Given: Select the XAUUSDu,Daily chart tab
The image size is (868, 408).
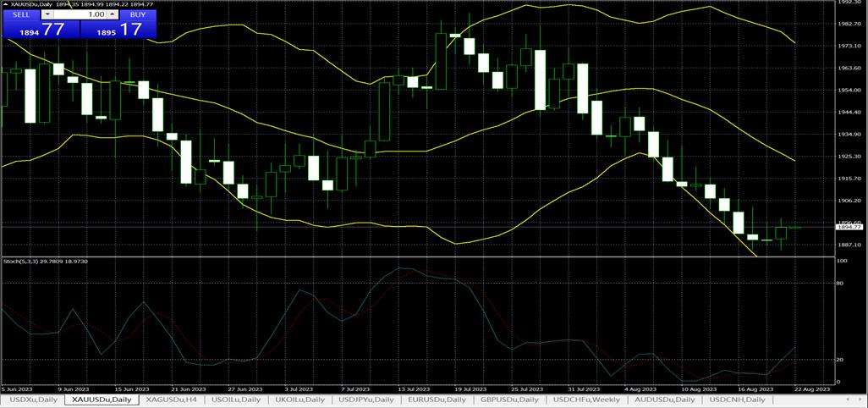Looking at the screenshot, I should click(102, 400).
